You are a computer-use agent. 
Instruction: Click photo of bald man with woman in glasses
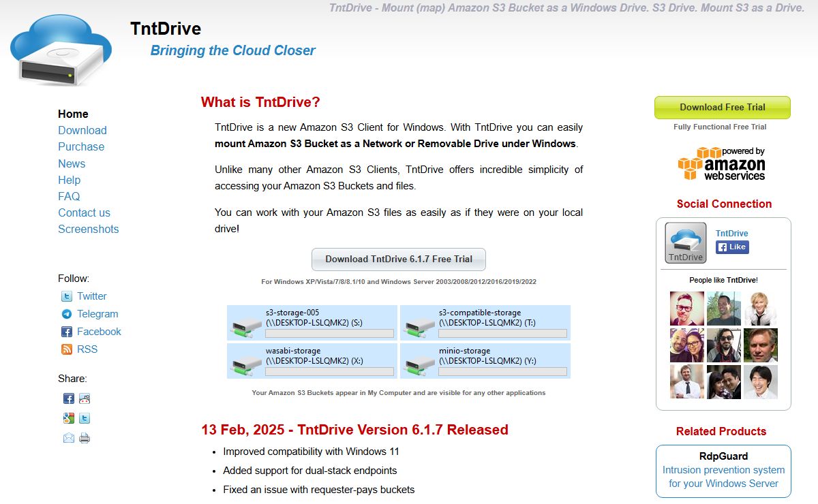[x=687, y=345]
